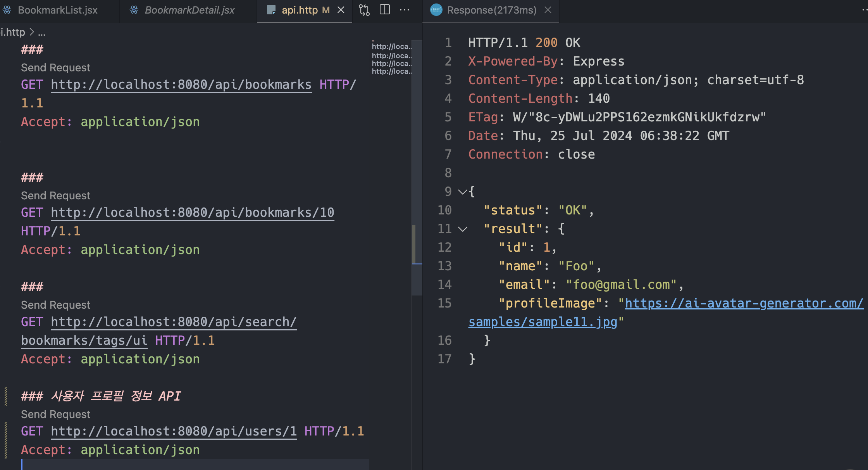Collapse the "result" object on line 11
The width and height of the screenshot is (868, 470).
point(462,229)
